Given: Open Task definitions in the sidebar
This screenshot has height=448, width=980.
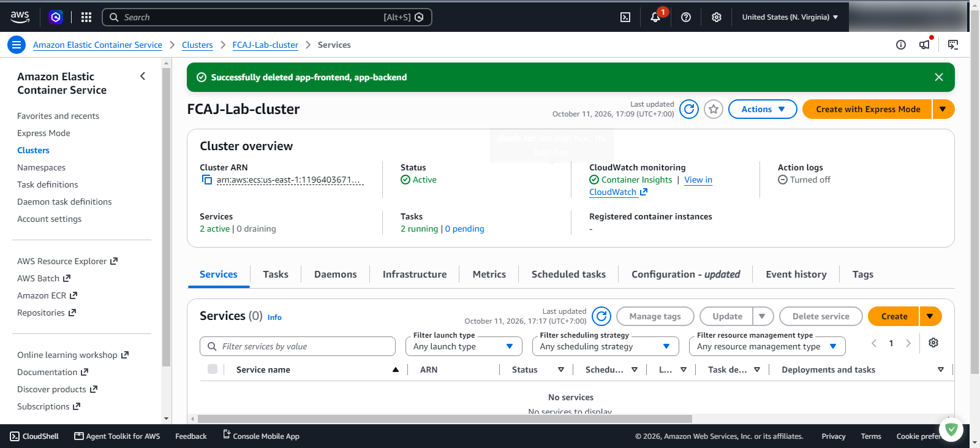Looking at the screenshot, I should (48, 184).
